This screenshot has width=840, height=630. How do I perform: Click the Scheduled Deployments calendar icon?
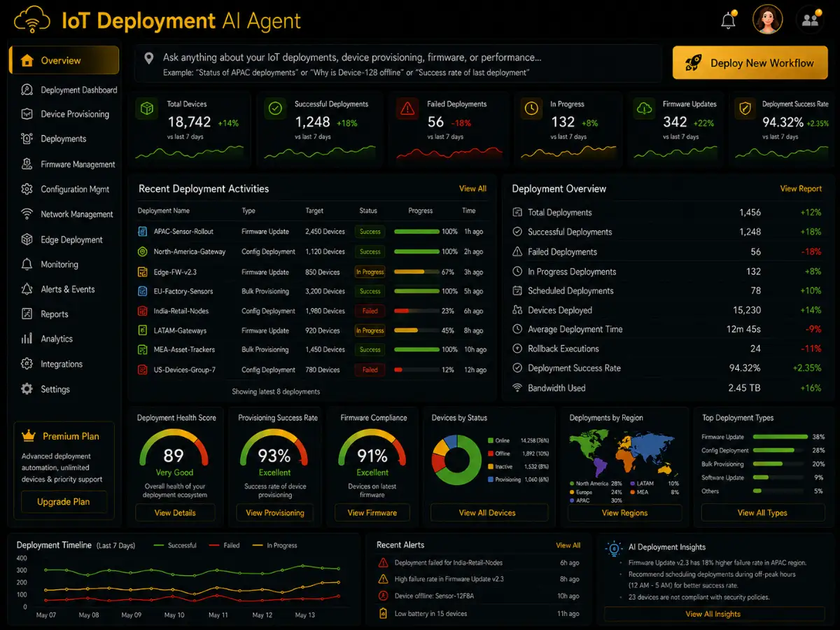(x=517, y=290)
